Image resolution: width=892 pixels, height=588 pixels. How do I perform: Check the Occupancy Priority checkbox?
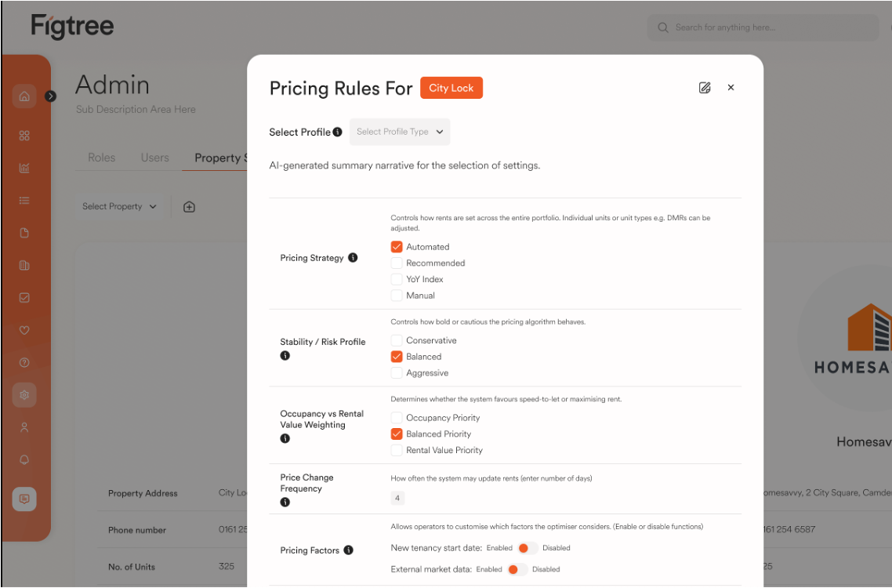coord(397,418)
